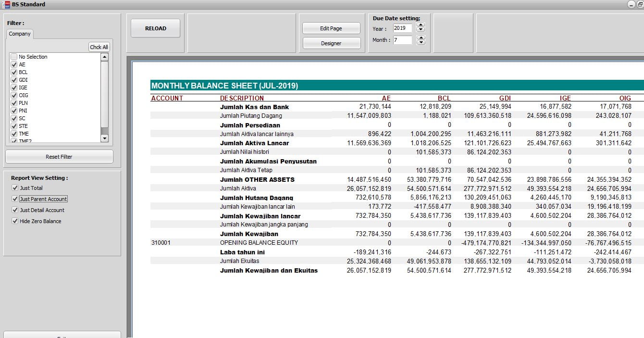Click the company list scroll-down arrow
644x338 pixels.
(105, 138)
